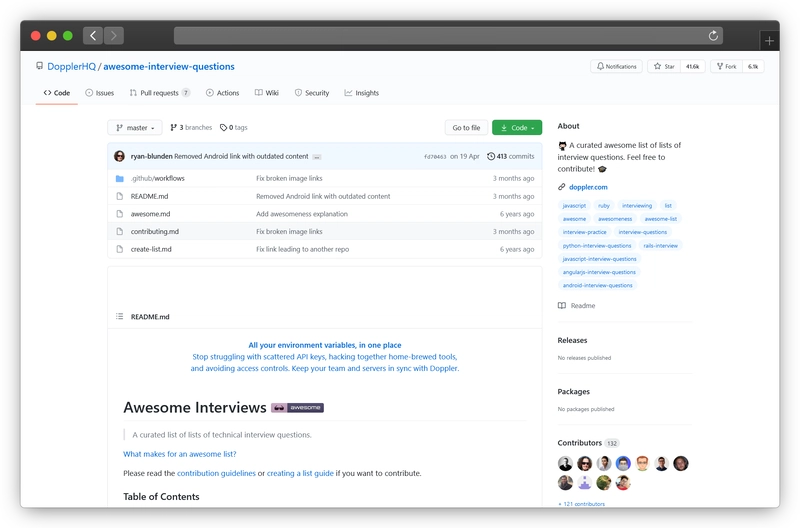Viewport: 800px width, 528px height.
Task: Open the Releases section heading
Action: (572, 340)
